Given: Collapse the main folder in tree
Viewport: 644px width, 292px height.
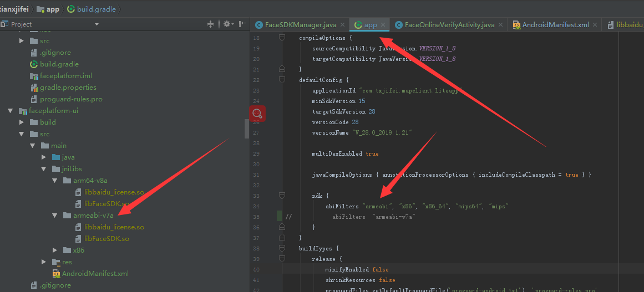Looking at the screenshot, I should (32, 146).
